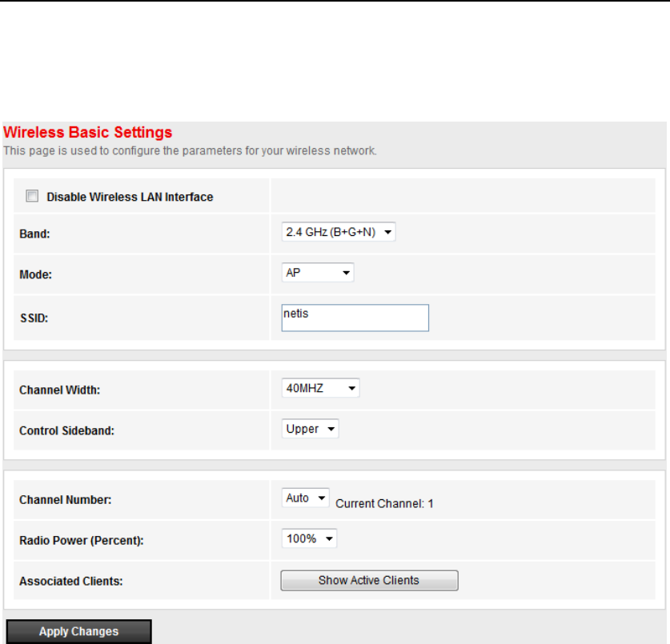
Task: Open the Control Sideband Upper dropdown
Action: (311, 429)
